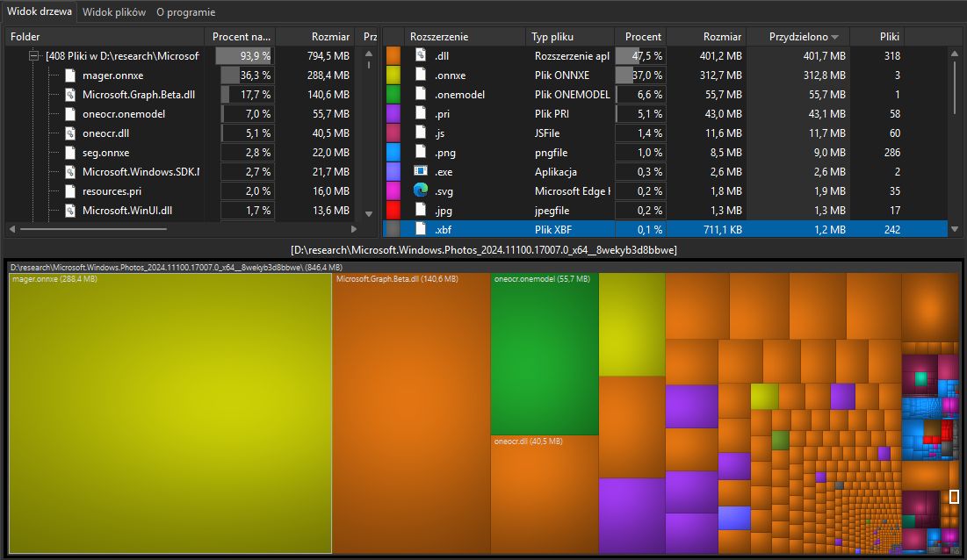Click "Plik ONNXE" file type cell
The width and height of the screenshot is (967, 560).
(562, 75)
